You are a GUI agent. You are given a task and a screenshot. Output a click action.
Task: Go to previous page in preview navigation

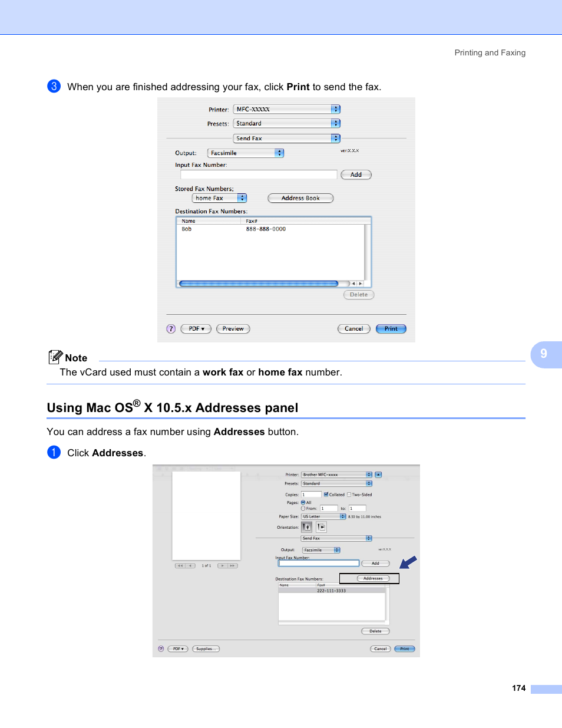tap(190, 566)
